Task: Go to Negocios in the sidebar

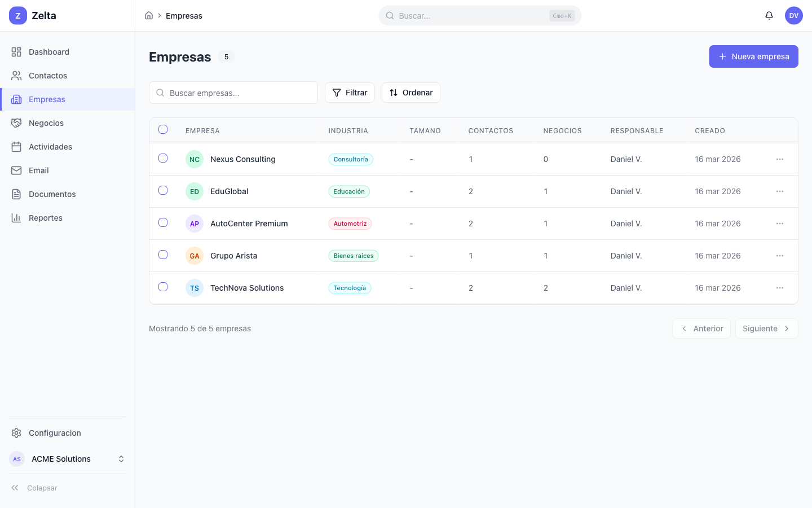Action: click(46, 123)
